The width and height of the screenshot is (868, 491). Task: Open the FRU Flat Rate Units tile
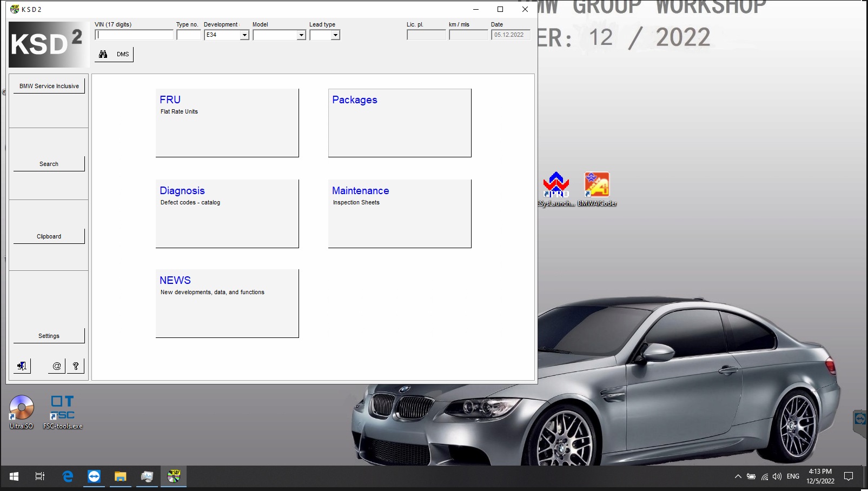[227, 123]
